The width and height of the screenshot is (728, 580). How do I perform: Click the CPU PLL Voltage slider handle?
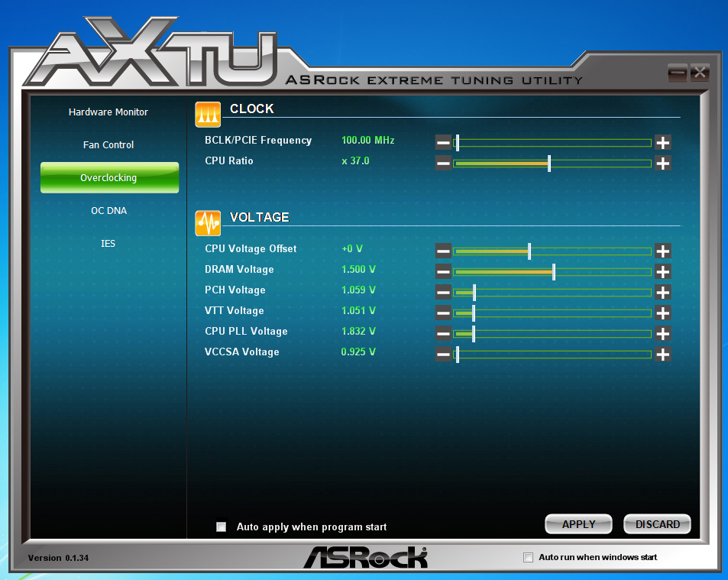(474, 334)
